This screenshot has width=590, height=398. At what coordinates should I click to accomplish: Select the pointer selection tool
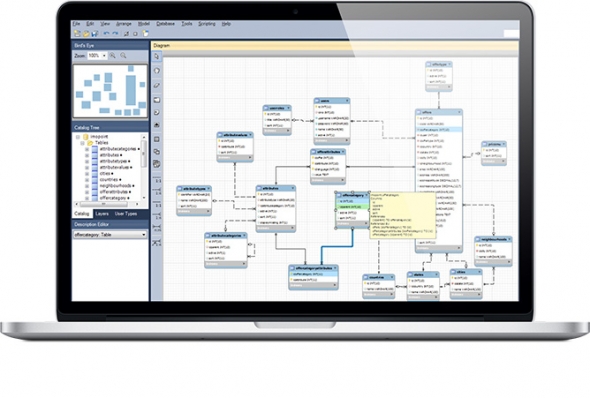[x=157, y=57]
